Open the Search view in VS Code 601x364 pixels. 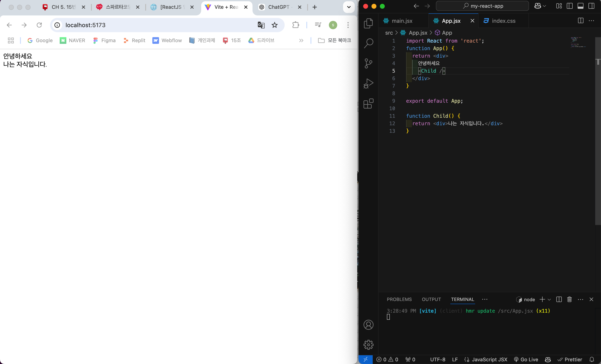pyautogui.click(x=368, y=43)
